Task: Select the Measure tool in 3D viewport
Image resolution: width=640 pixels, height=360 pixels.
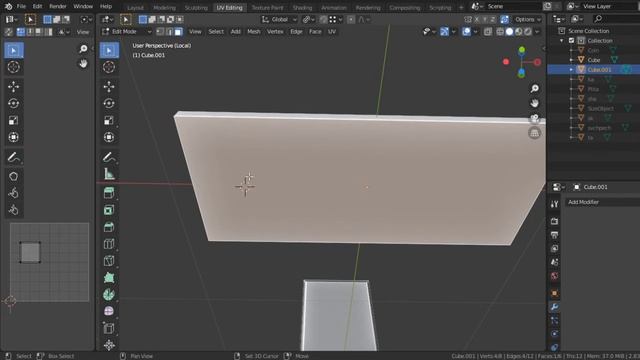Action: tap(109, 174)
